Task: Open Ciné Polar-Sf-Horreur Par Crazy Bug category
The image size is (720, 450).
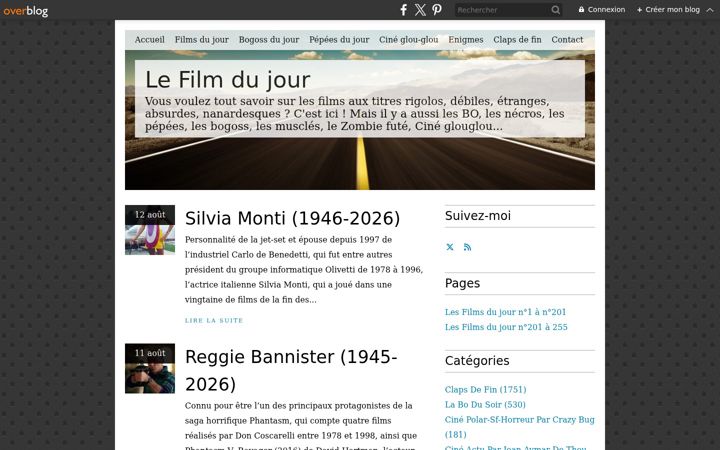Action: (x=519, y=427)
